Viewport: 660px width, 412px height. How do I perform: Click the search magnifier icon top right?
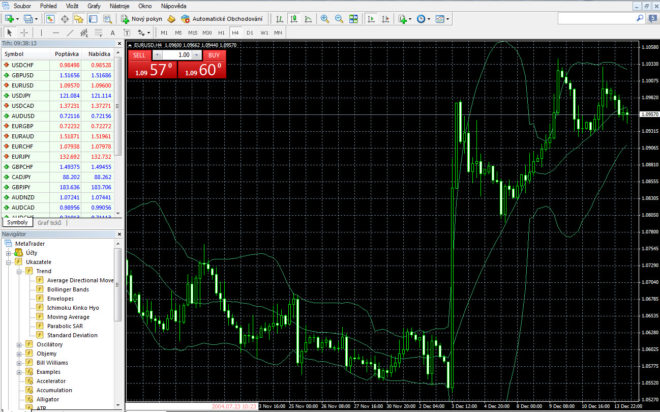click(x=639, y=18)
